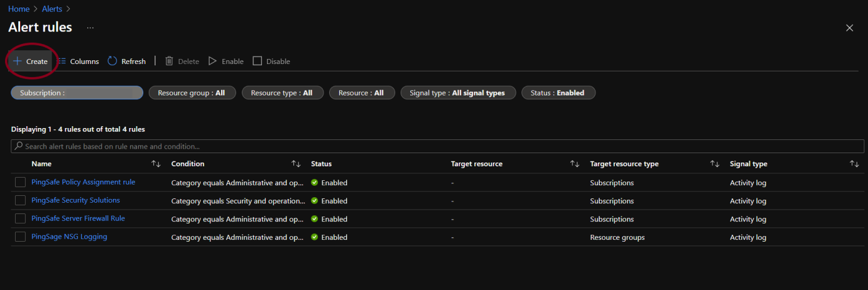Click the Delete trash icon

(x=169, y=61)
